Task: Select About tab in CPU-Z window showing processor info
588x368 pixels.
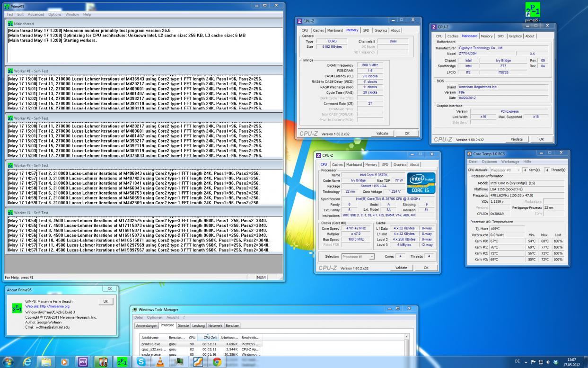Action: [x=414, y=164]
